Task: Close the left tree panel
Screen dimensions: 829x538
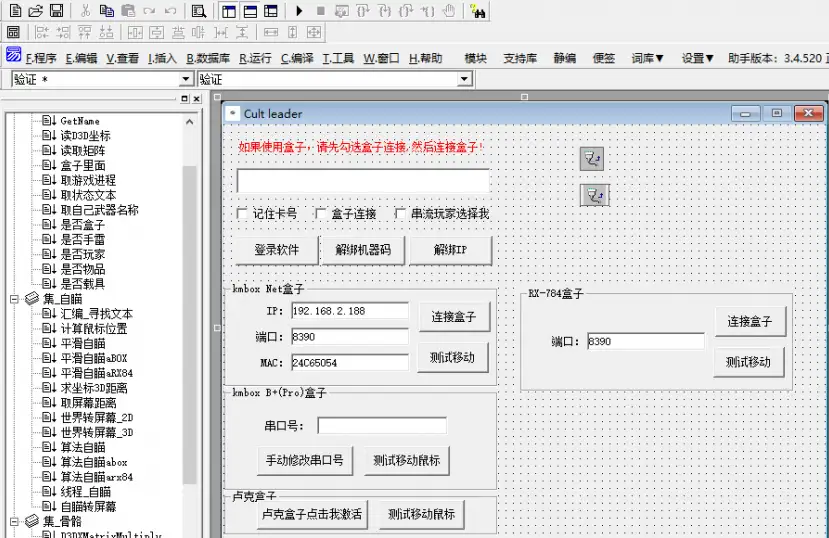Action: click(197, 98)
